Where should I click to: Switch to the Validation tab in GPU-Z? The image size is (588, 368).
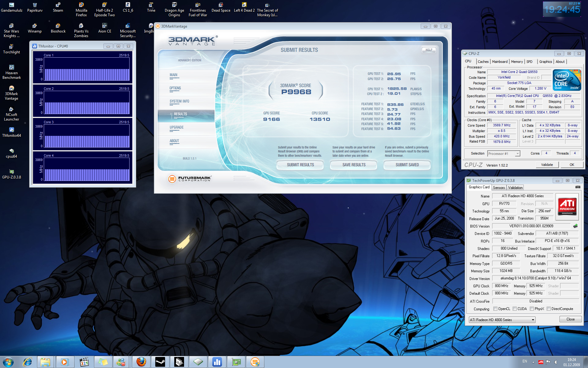coord(515,188)
